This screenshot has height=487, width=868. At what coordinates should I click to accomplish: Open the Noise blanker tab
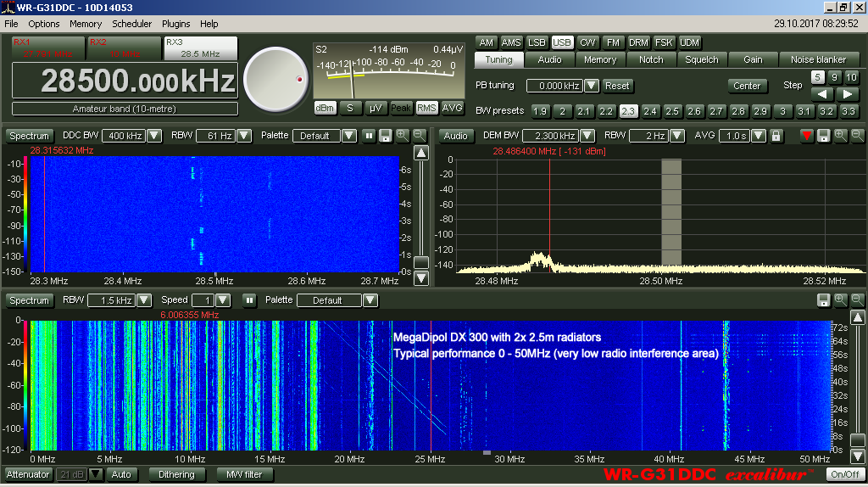tap(818, 60)
